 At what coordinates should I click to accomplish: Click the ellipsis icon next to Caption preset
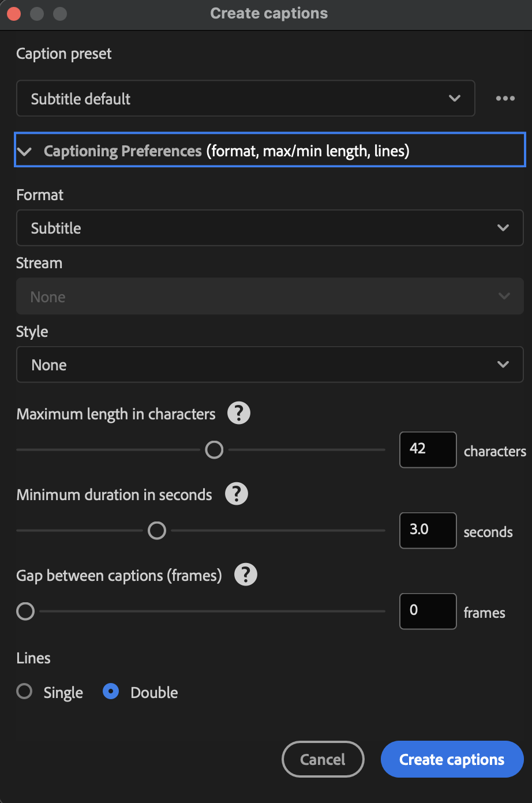(x=505, y=98)
